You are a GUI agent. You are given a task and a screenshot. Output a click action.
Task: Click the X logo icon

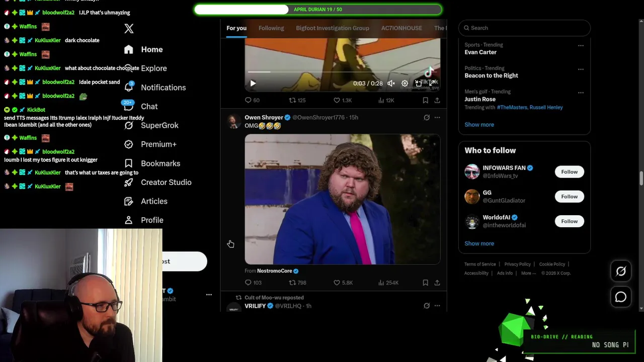pyautogui.click(x=129, y=29)
